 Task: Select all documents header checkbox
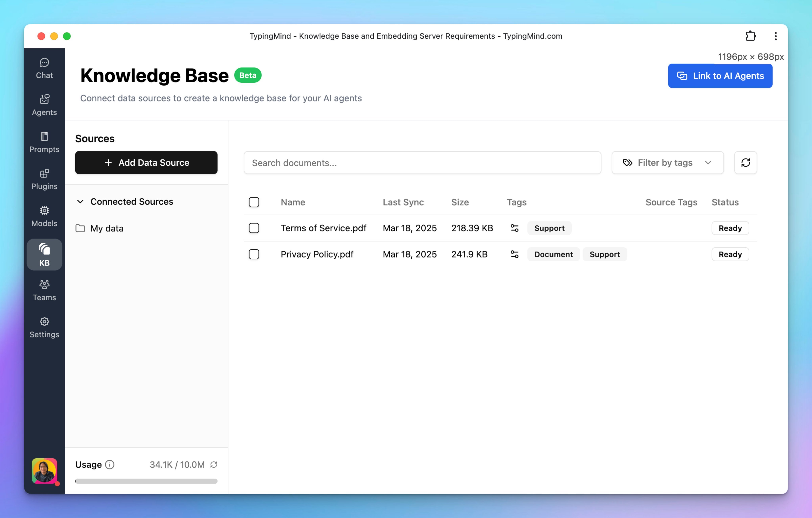[x=254, y=202]
